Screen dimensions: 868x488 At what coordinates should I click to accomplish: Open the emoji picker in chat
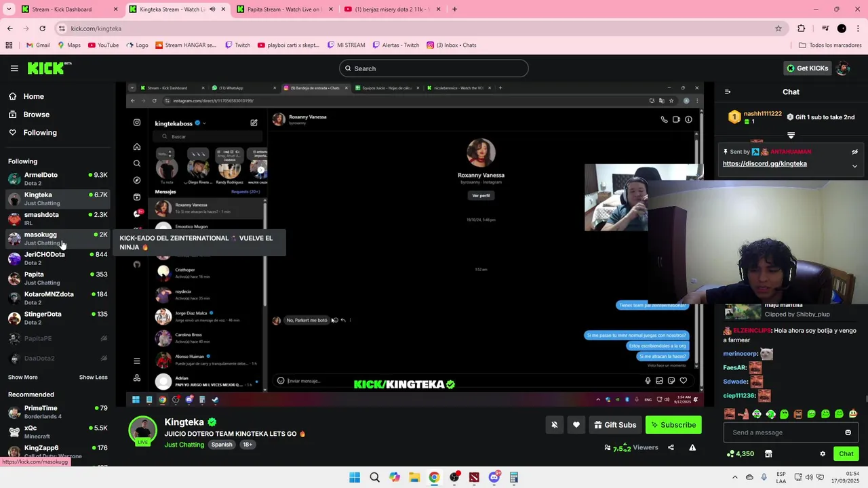click(x=848, y=432)
